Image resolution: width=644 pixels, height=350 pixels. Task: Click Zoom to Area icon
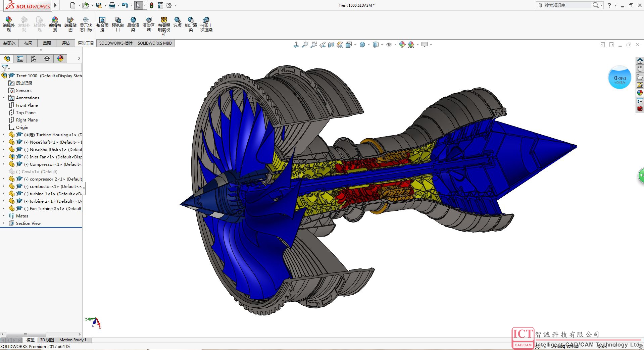314,45
